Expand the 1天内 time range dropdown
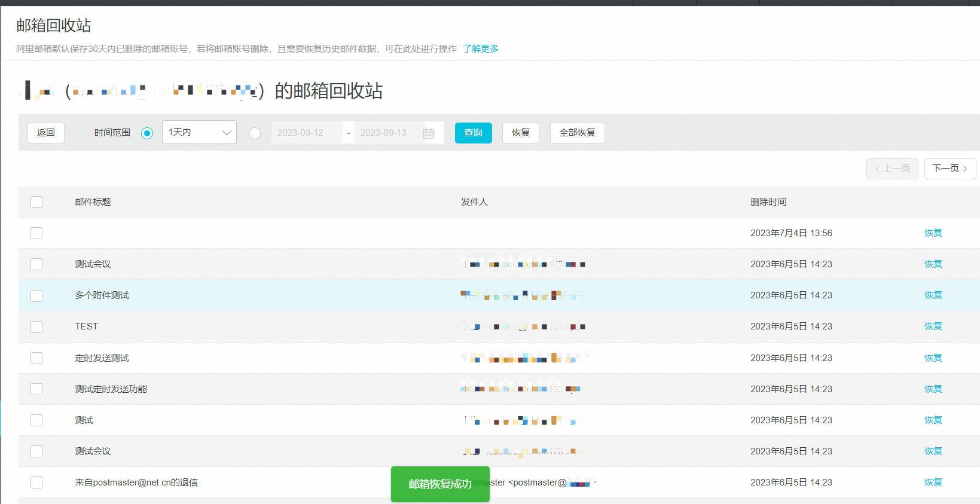Screen dimensions: 980x504 point(199,132)
